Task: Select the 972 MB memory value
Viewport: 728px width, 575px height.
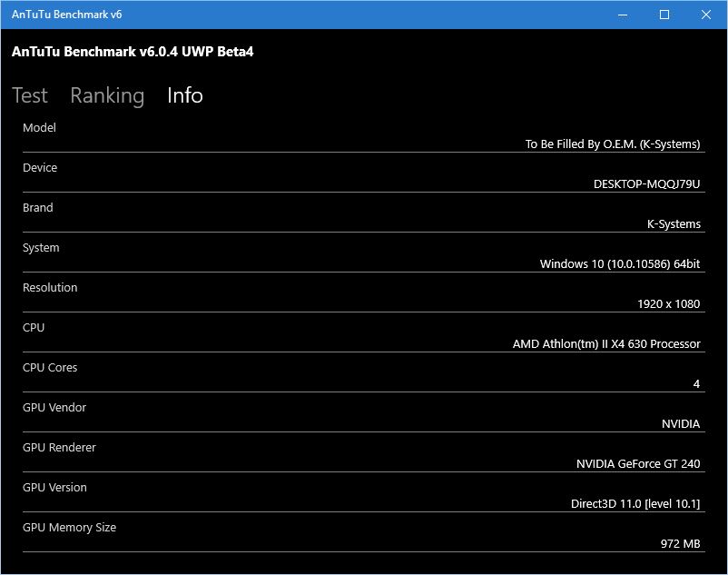Action: pyautogui.click(x=680, y=543)
